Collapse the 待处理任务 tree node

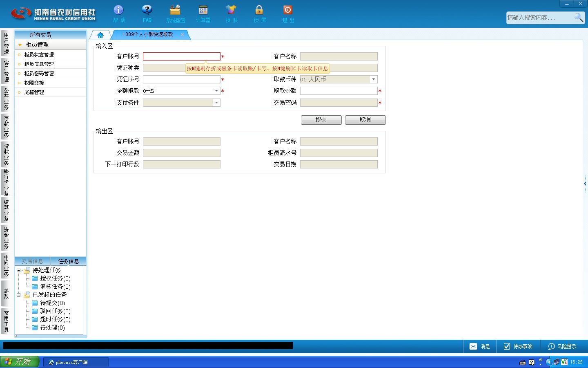[x=18, y=270]
